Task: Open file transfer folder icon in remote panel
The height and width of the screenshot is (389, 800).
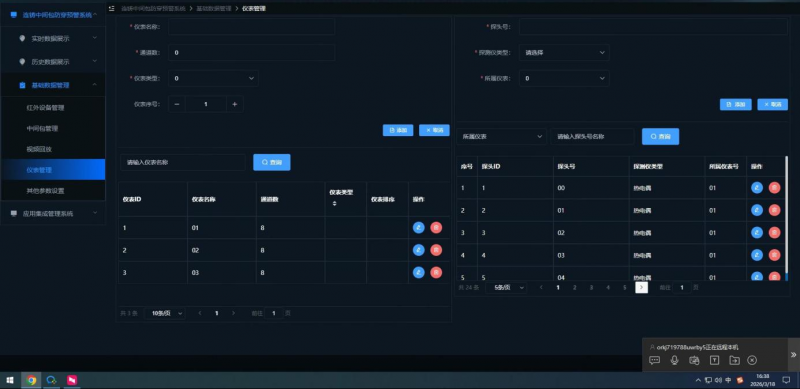Action: [734, 360]
